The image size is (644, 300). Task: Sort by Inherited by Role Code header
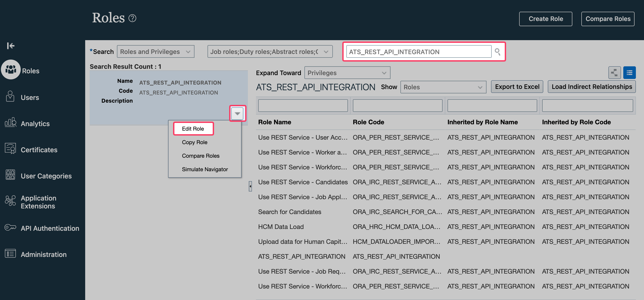[576, 122]
